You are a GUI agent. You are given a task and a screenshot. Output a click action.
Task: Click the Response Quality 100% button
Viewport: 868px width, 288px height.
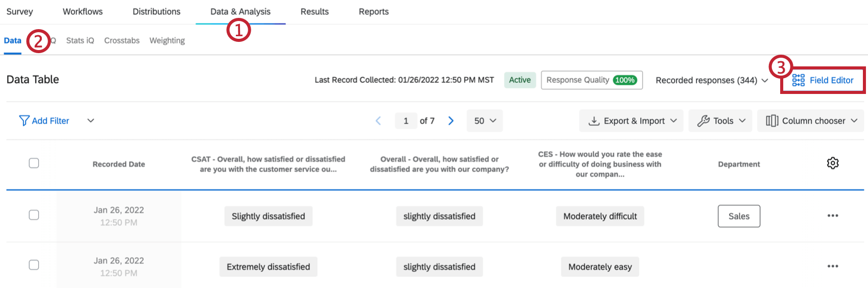[591, 80]
